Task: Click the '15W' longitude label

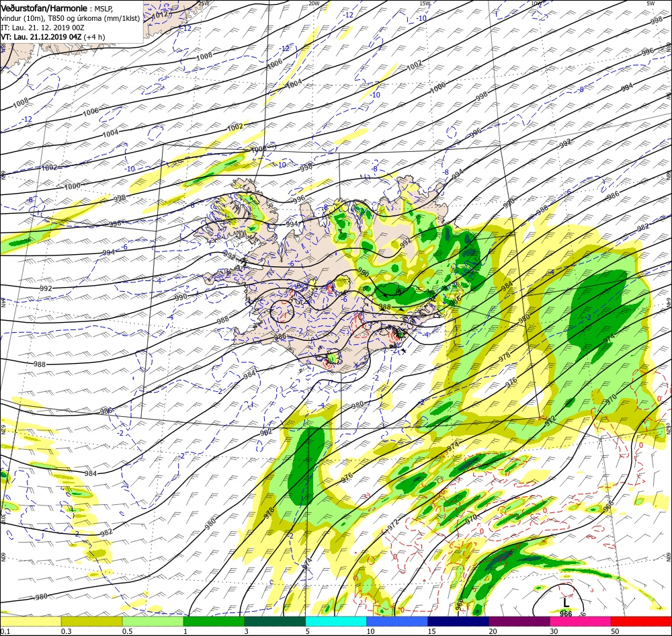Action: 425,3
